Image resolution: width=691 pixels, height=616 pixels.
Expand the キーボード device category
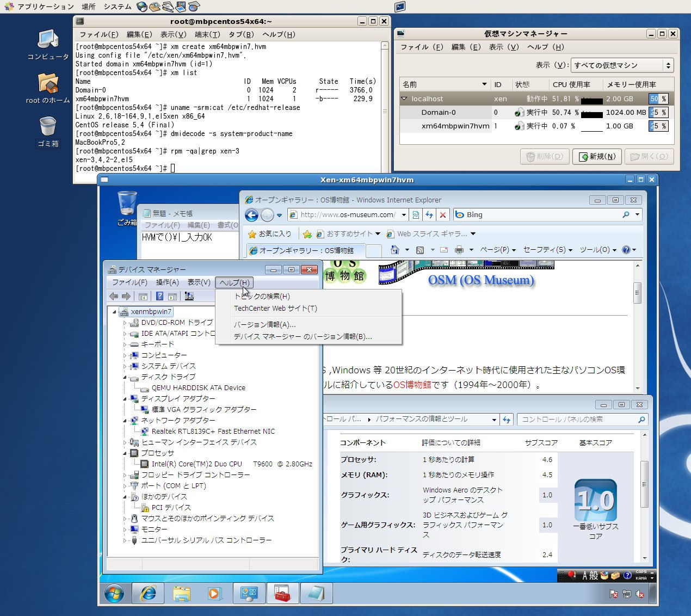pyautogui.click(x=125, y=344)
